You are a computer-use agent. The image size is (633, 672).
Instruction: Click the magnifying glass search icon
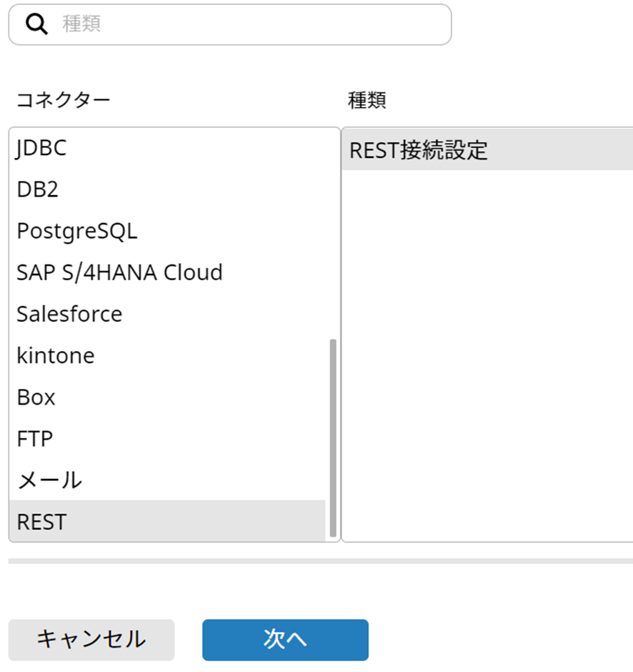coord(36,24)
